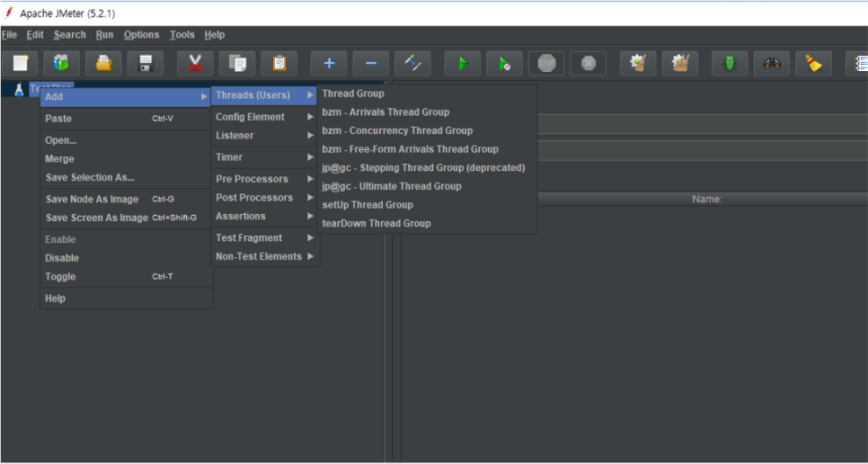
Task: Open the Help menu in menu bar
Action: pyautogui.click(x=214, y=35)
